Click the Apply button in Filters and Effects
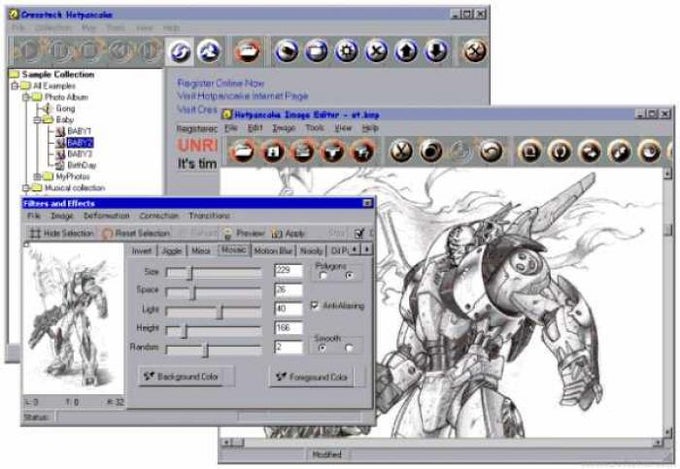The image size is (680, 469). [x=289, y=233]
